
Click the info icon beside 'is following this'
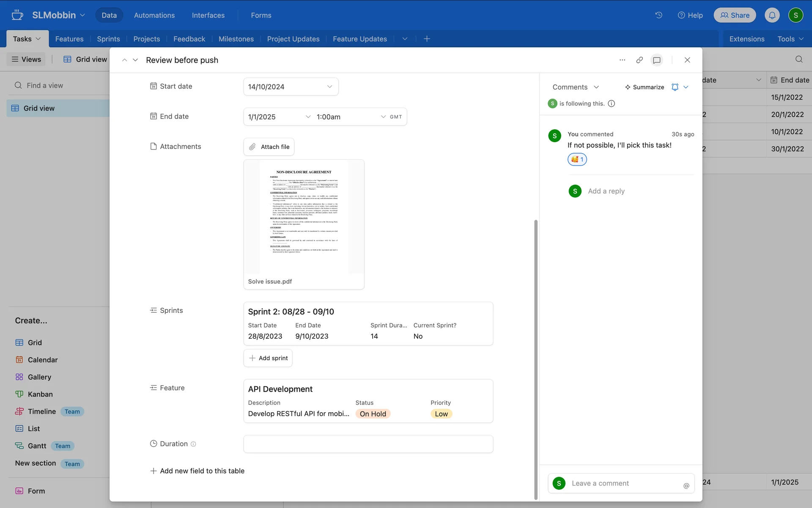coord(611,104)
